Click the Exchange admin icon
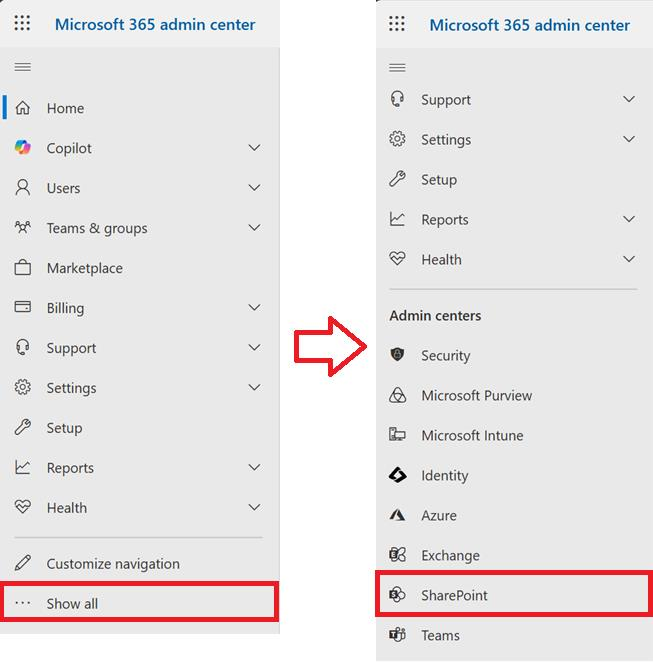 pos(397,554)
